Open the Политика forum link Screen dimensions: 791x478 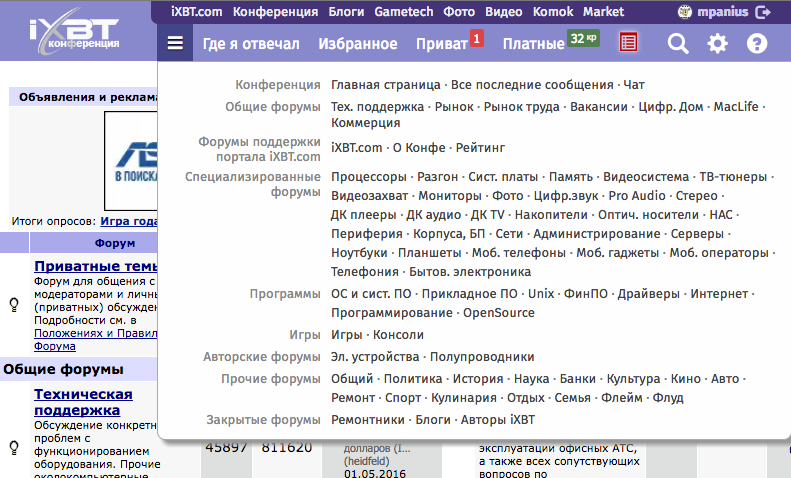click(413, 379)
